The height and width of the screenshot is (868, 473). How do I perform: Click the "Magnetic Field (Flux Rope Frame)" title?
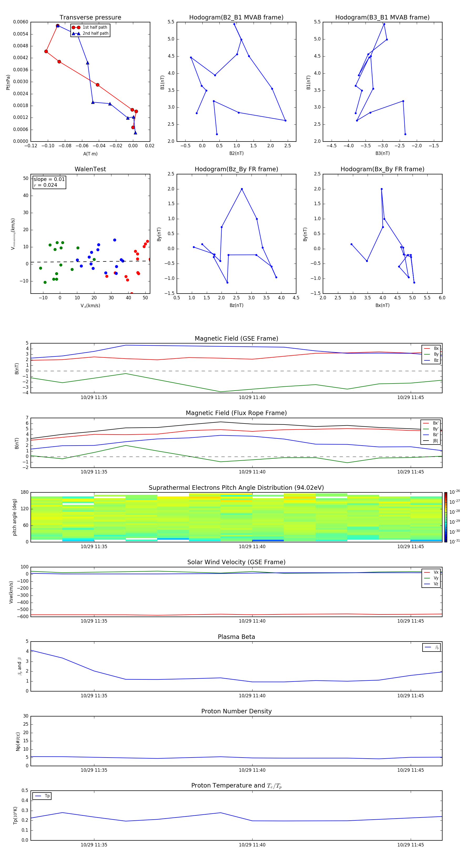[x=236, y=413]
